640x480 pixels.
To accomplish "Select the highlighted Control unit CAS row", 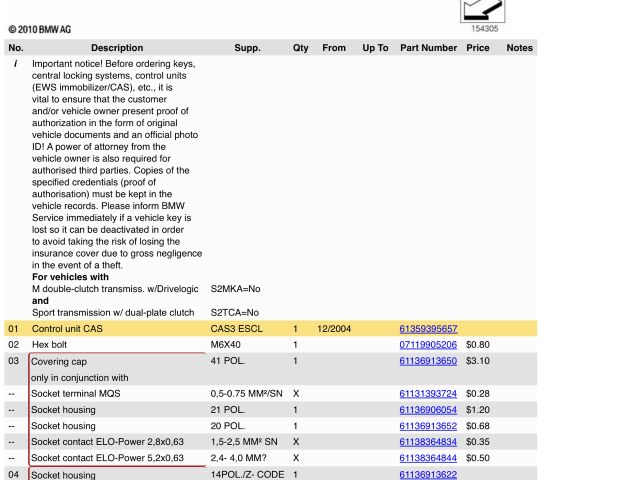I will click(x=81, y=329).
